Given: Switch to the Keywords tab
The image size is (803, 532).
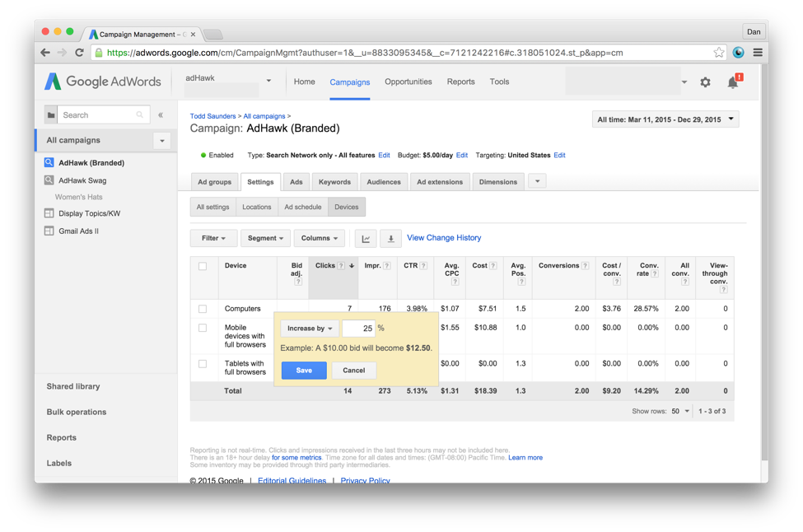Looking at the screenshot, I should click(x=334, y=182).
